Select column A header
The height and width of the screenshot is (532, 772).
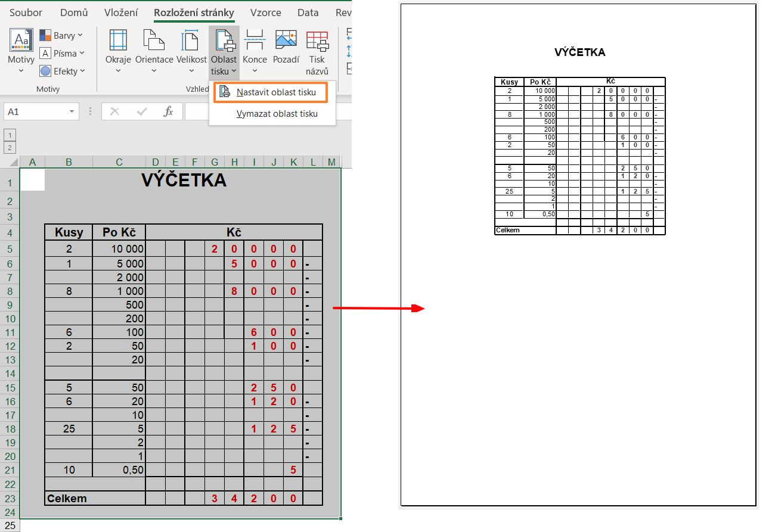coord(32,162)
